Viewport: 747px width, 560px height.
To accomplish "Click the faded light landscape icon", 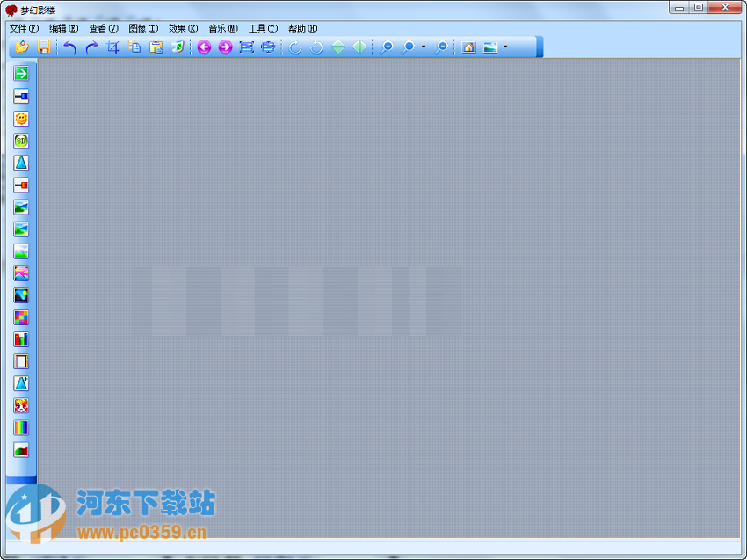I will pyautogui.click(x=21, y=251).
